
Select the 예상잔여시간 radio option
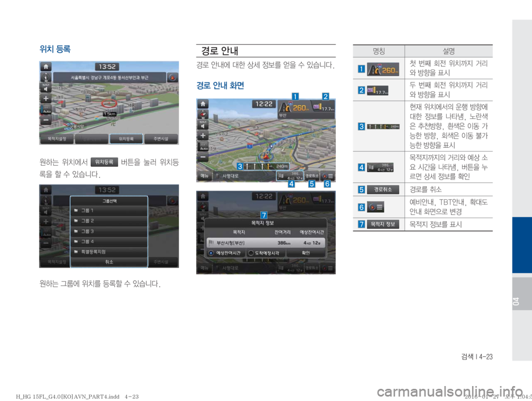click(x=227, y=253)
